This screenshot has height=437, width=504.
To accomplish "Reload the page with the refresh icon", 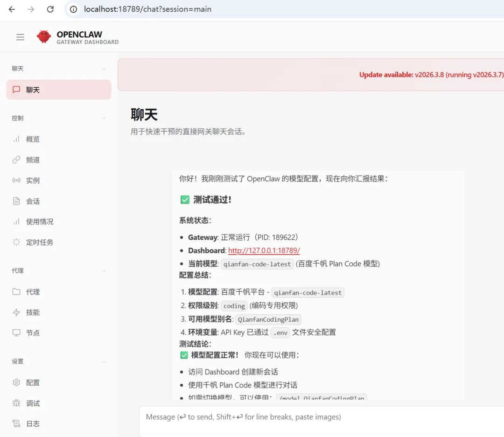I will tap(50, 9).
